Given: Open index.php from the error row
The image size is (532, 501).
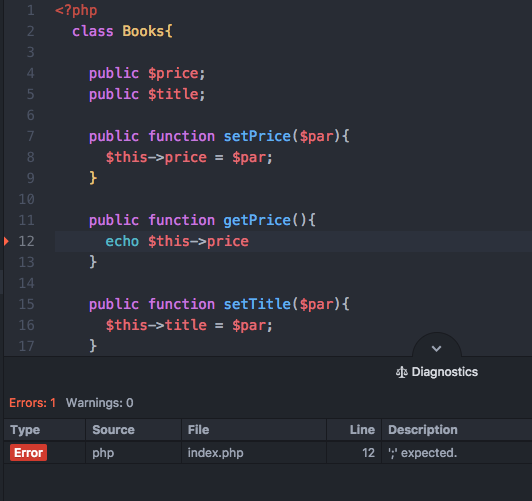Looking at the screenshot, I should click(215, 453).
